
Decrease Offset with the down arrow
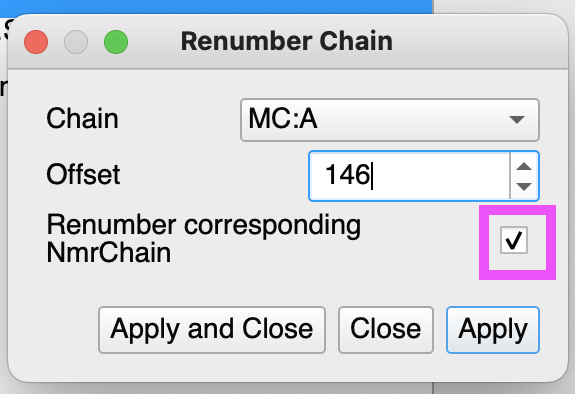click(x=524, y=186)
